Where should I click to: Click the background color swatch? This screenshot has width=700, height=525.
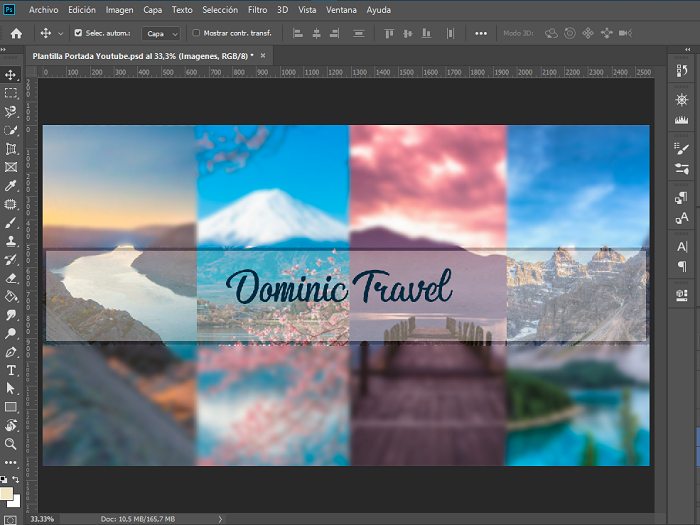(16, 501)
